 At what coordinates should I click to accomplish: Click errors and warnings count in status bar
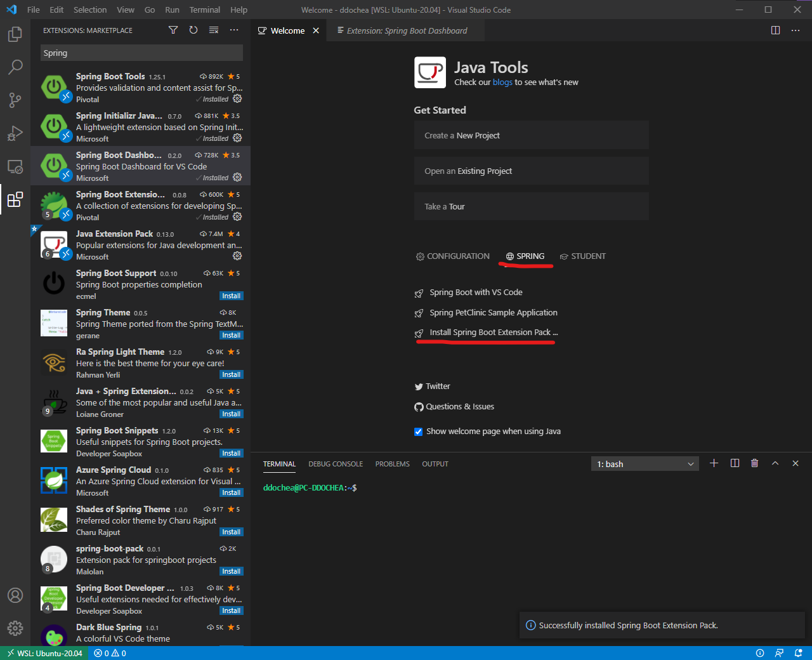[110, 653]
